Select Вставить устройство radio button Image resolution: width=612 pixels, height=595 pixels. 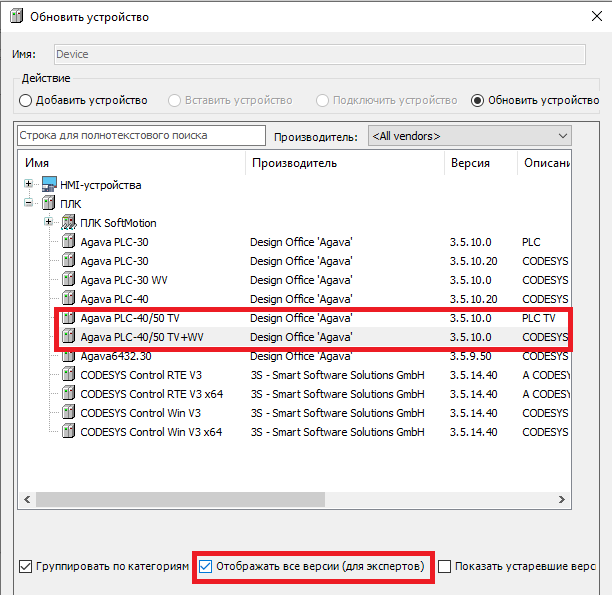174,100
